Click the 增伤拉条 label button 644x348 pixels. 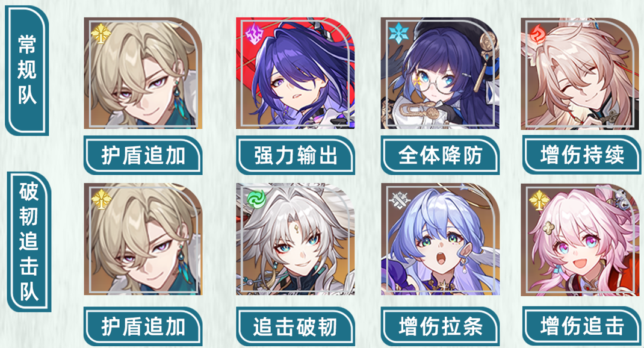point(440,327)
